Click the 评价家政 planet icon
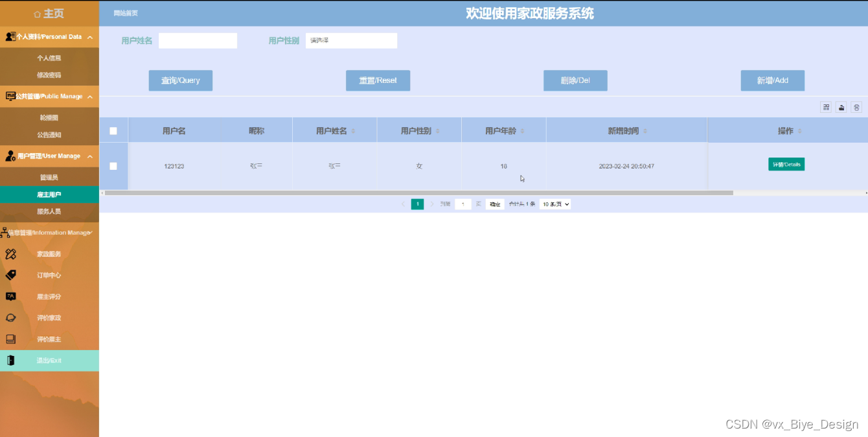Screen dimensions: 868x437 click(x=10, y=318)
